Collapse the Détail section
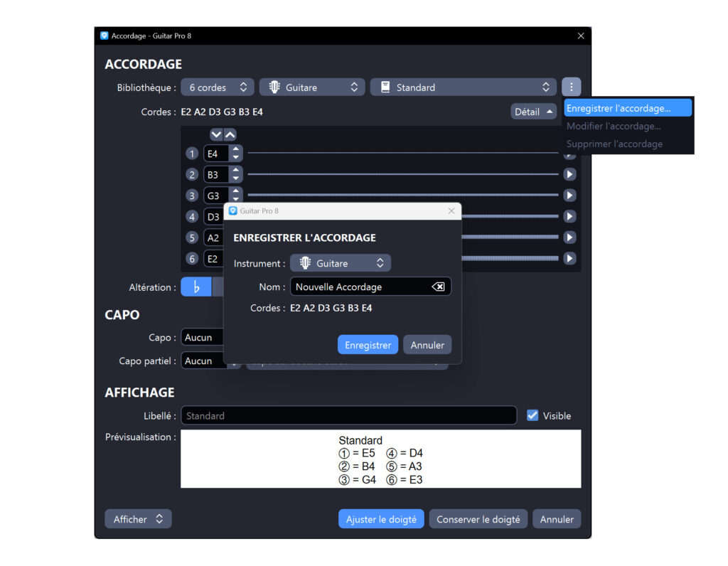Image resolution: width=728 pixels, height=566 pixels. click(x=533, y=112)
